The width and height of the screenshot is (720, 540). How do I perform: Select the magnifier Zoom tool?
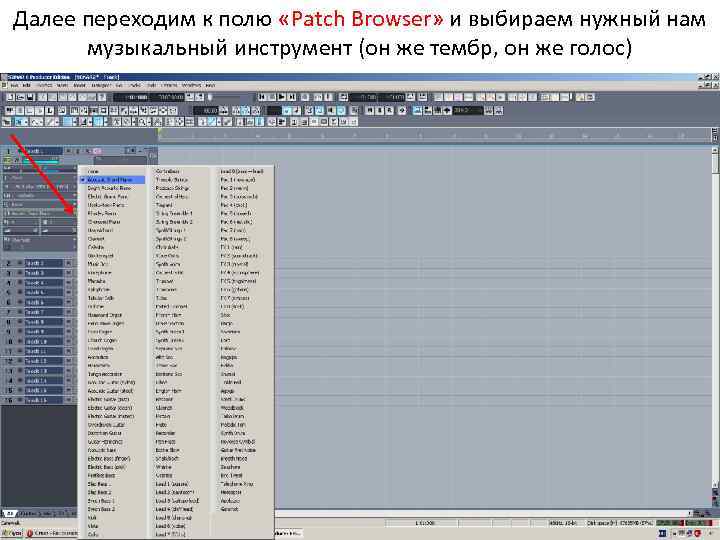tap(143, 122)
